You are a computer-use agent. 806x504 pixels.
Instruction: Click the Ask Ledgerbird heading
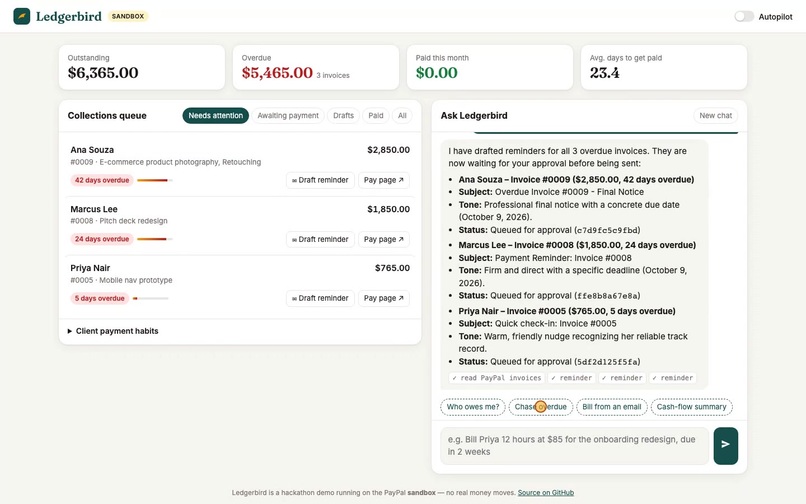coord(474,116)
